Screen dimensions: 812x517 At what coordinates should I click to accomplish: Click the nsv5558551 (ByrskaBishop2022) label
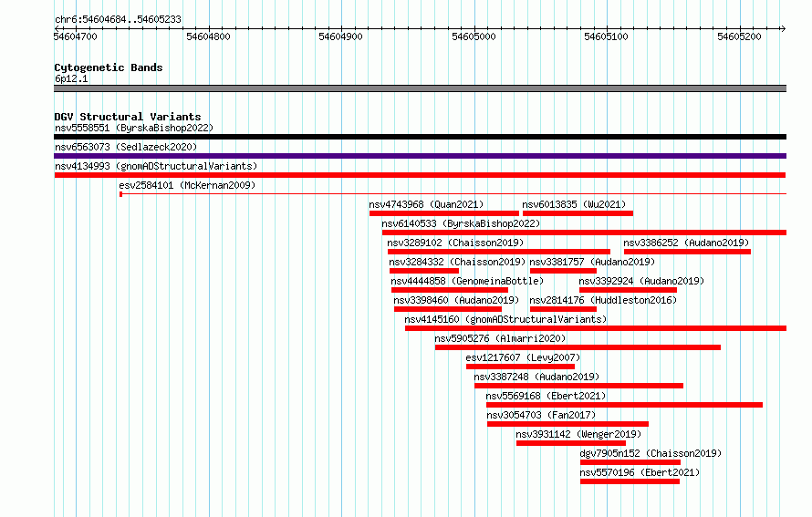tap(134, 128)
